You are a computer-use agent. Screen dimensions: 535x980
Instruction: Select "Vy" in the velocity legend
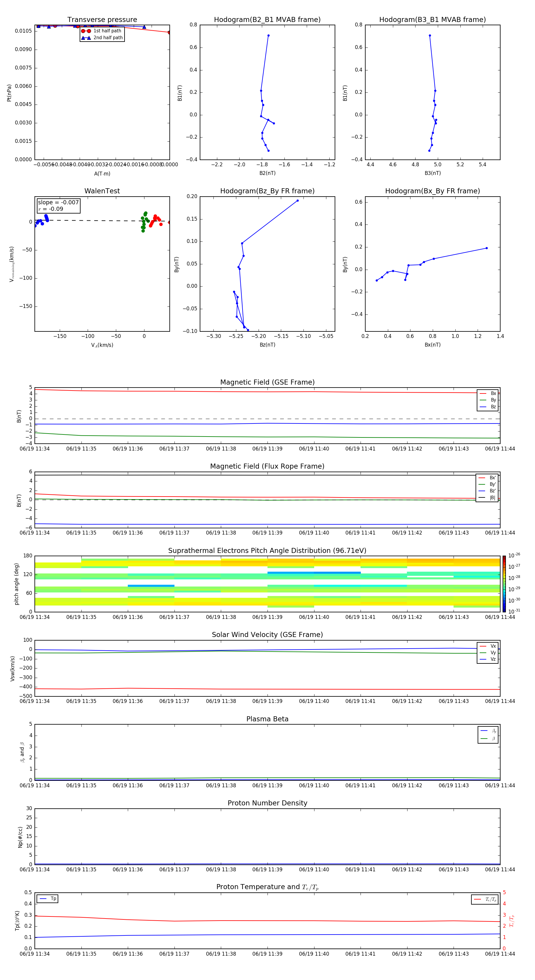(488, 652)
